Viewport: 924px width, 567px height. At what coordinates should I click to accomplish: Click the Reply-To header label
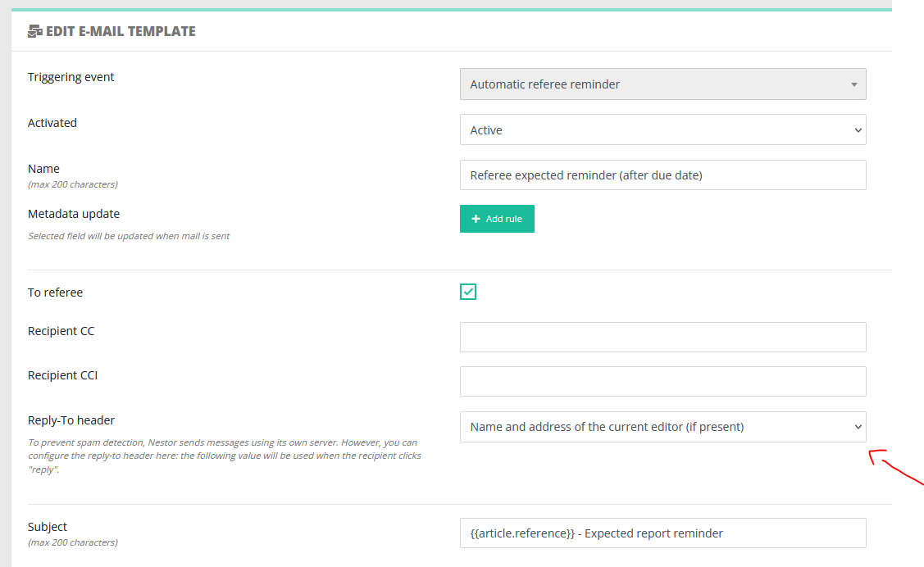pos(71,420)
